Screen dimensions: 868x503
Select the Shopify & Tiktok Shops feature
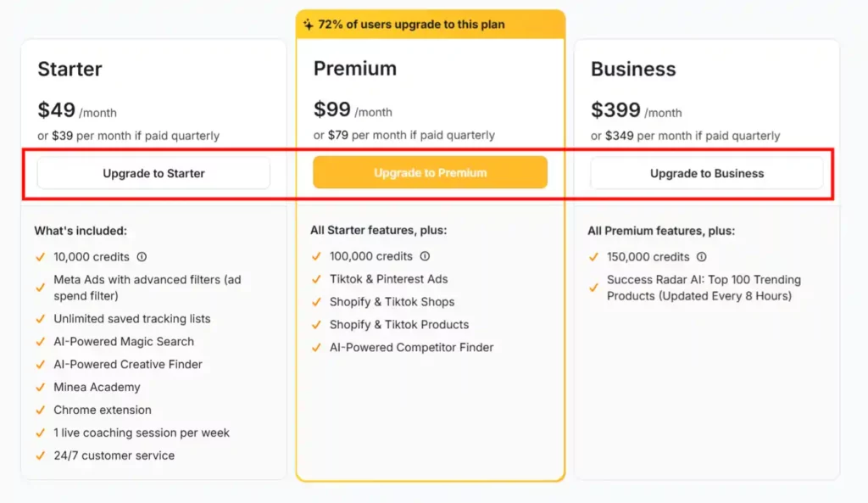coord(392,301)
